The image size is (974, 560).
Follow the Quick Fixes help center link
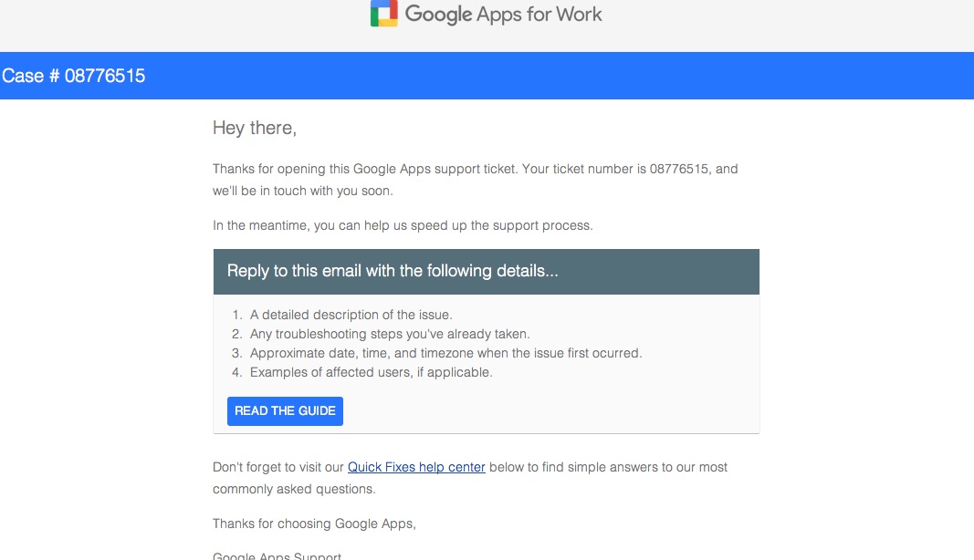(x=416, y=467)
